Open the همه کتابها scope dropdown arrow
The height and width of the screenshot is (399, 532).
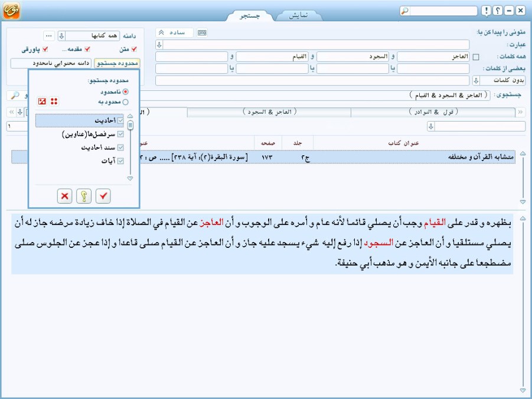[61, 35]
